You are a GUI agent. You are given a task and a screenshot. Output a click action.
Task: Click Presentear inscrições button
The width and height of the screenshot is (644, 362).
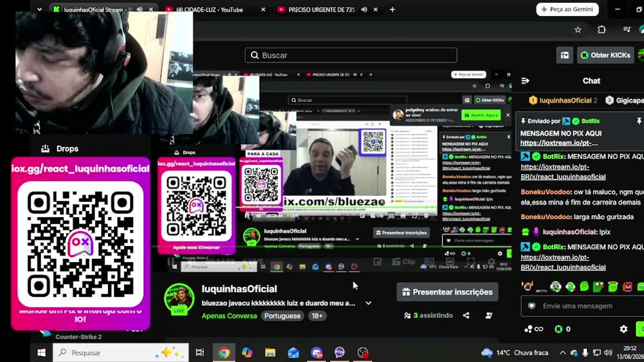[x=447, y=292]
